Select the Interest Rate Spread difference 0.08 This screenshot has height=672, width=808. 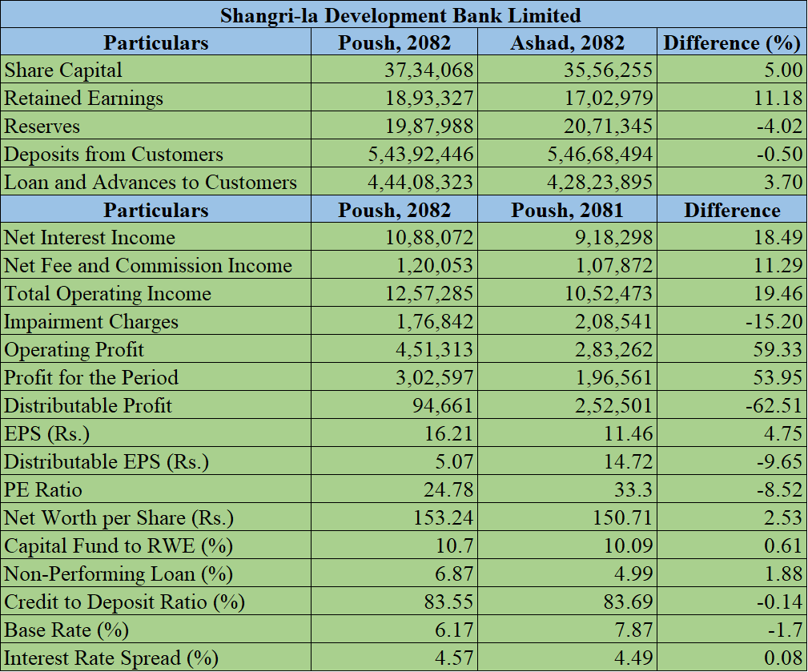point(783,658)
